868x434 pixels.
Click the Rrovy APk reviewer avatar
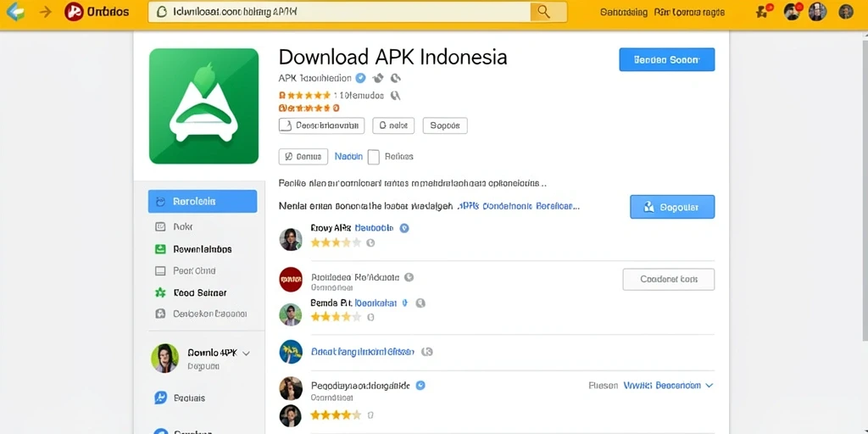coord(291,239)
